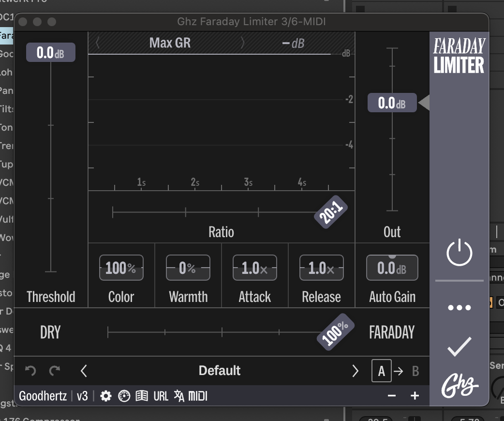Screen dimensions: 504x421
Task: Open MIDI settings in the footer
Action: 198,395
